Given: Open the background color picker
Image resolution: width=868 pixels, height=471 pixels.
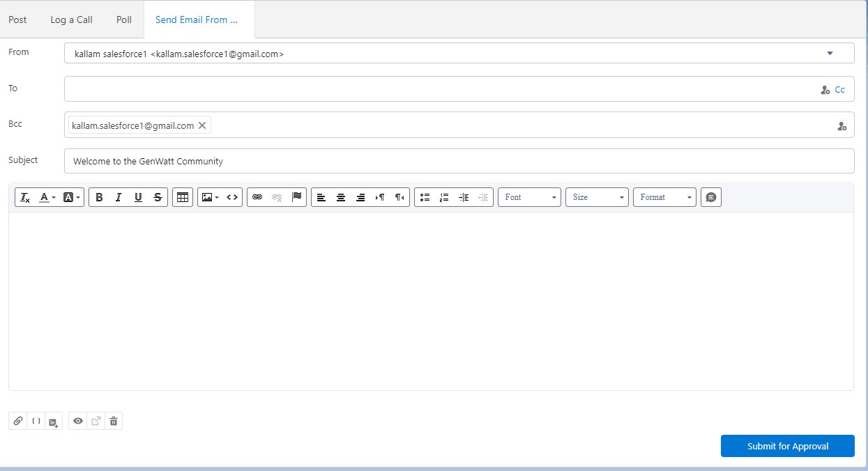Looking at the screenshot, I should 72,197.
